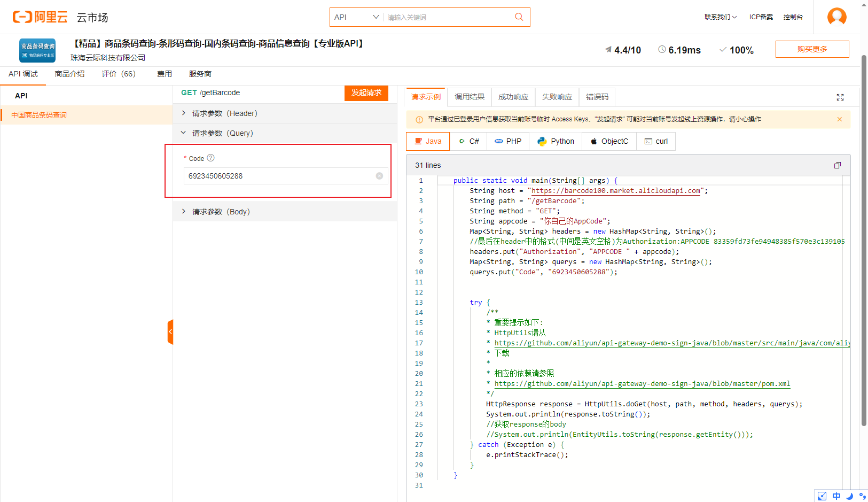Click the 4.4/10 rating score
Image resolution: width=868 pixels, height=502 pixels.
click(x=628, y=50)
